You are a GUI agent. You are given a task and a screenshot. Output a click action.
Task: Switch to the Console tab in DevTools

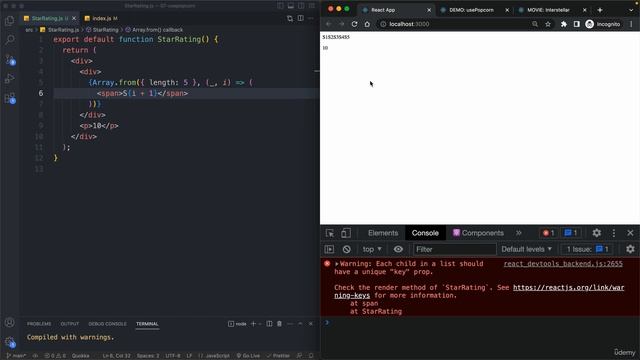coord(425,233)
